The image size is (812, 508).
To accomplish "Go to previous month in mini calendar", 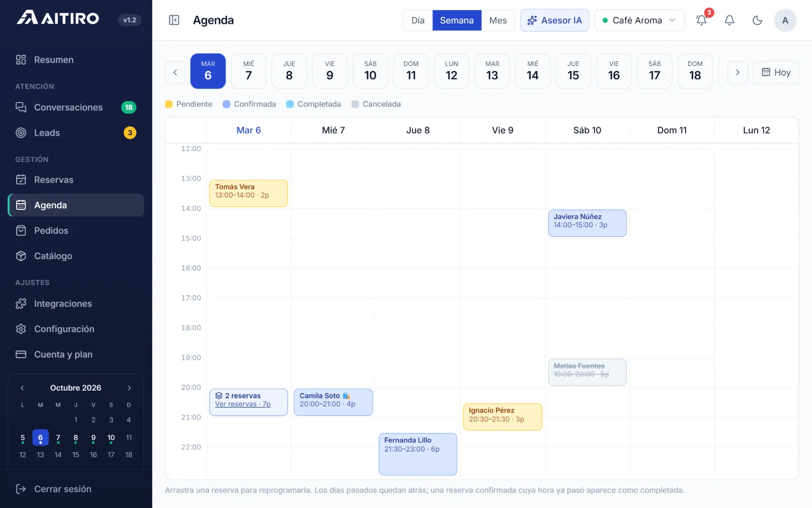I will pos(22,388).
